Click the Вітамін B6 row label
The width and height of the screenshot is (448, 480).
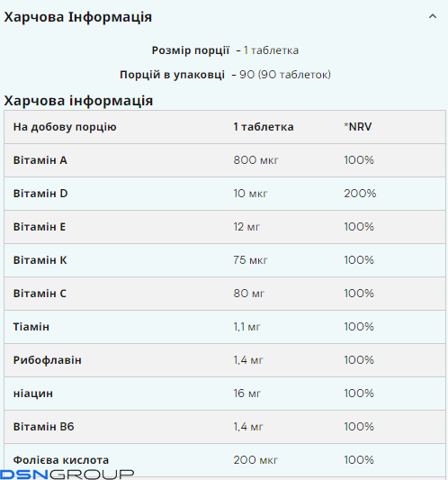pyautogui.click(x=44, y=427)
